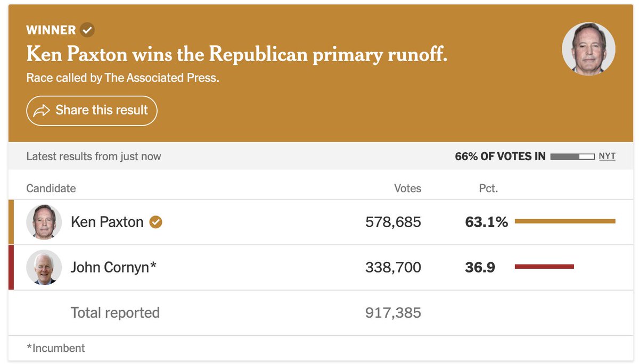Click the Candidate column header
The image size is (639, 364).
51,188
